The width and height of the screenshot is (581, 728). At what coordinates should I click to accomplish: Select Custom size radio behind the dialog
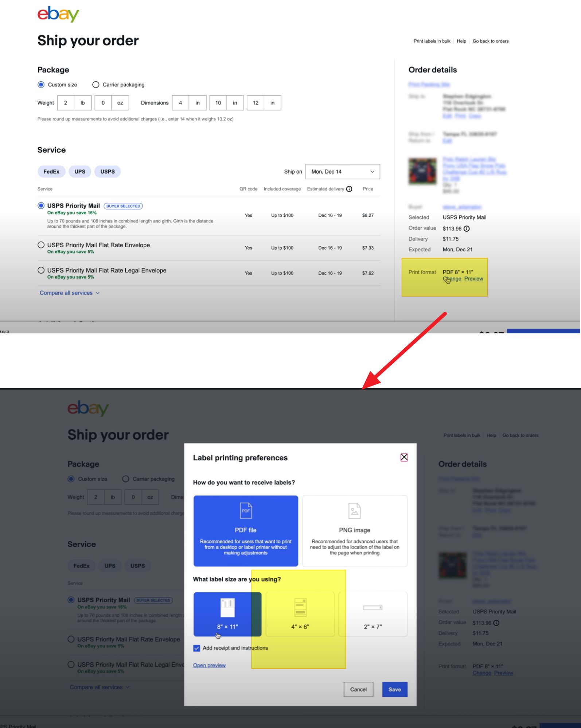click(71, 479)
